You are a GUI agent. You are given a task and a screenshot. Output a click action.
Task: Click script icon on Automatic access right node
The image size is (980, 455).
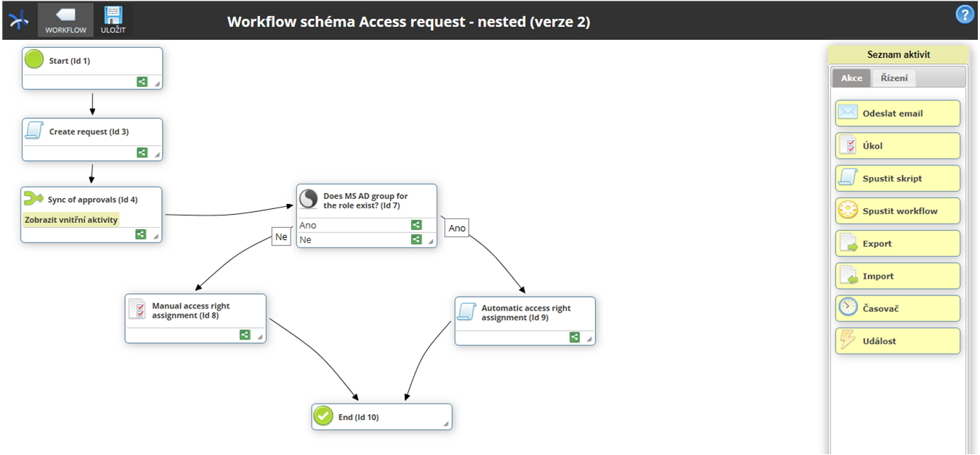click(x=466, y=311)
